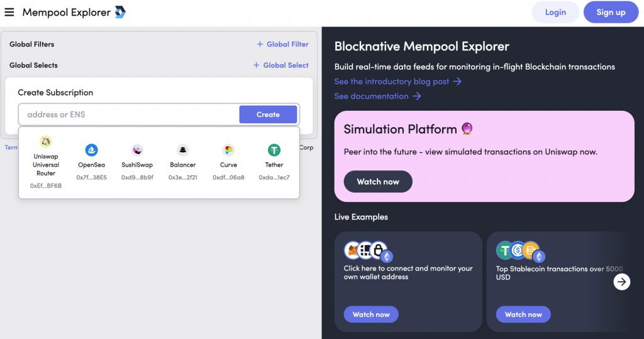Select the Uniswap Universal Router icon
The image size is (644, 339).
coord(45,142)
